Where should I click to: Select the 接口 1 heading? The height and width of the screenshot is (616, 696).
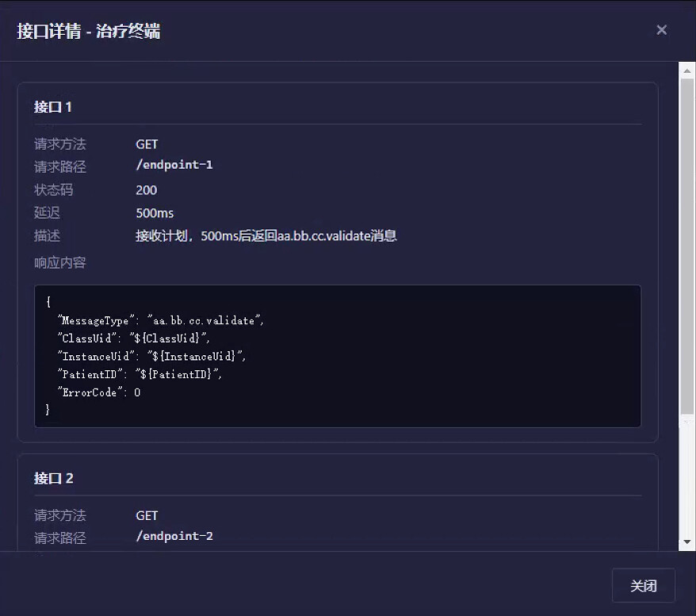click(53, 107)
